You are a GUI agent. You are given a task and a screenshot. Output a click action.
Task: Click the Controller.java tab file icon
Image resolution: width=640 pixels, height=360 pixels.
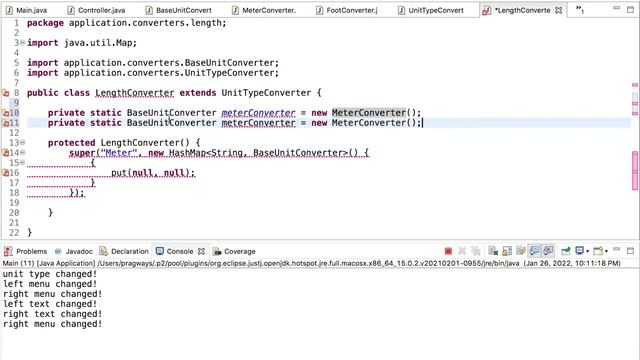click(x=71, y=10)
